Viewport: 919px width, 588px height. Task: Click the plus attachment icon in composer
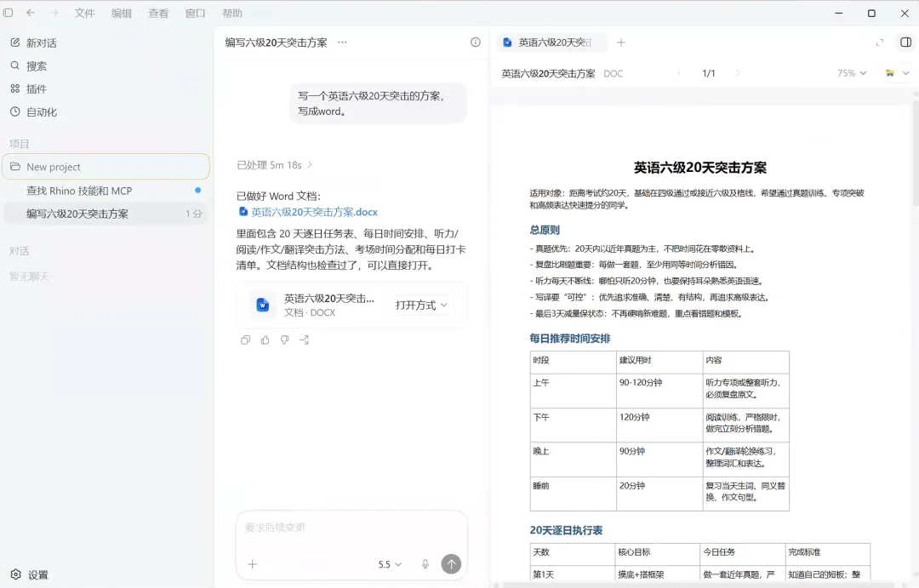point(253,564)
